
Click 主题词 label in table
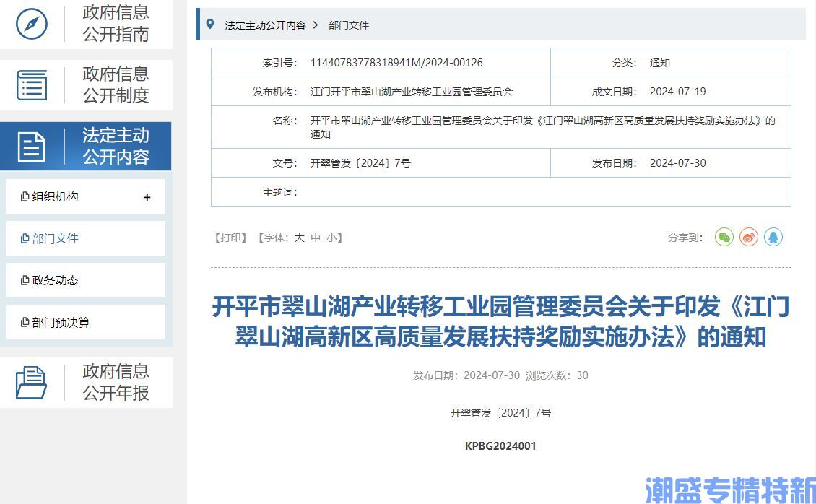coord(279,193)
